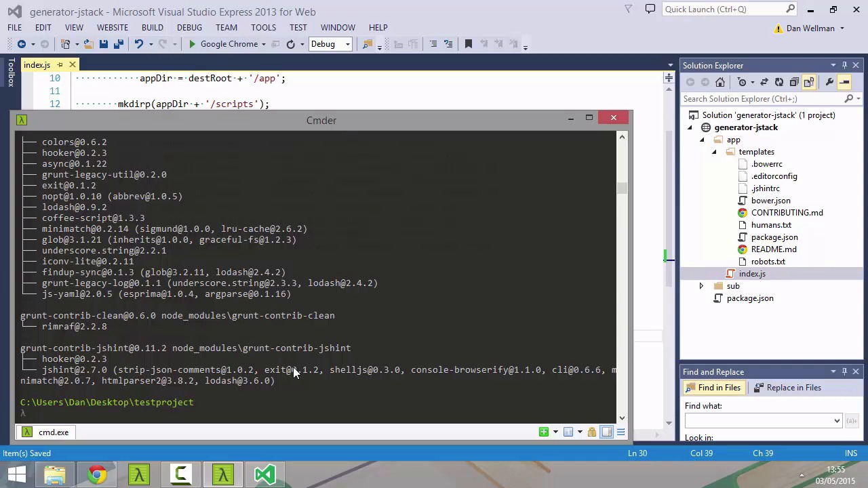Open dropdown next to Cmder new console button
Viewport: 868px width, 488px height.
(x=555, y=432)
